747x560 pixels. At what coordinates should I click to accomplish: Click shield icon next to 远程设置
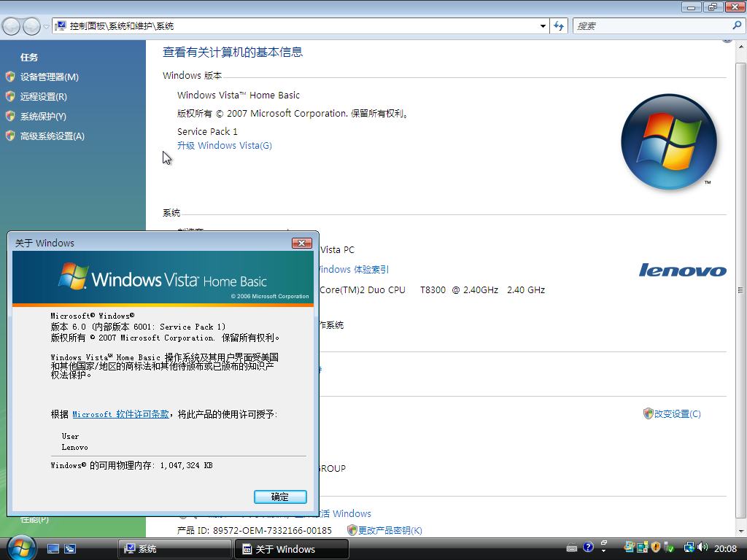[10, 96]
